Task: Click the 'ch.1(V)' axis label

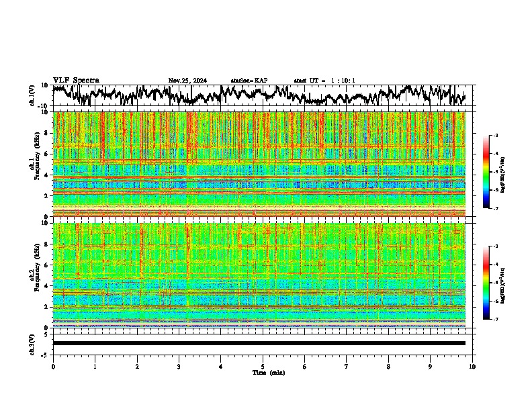Action: 32,95
